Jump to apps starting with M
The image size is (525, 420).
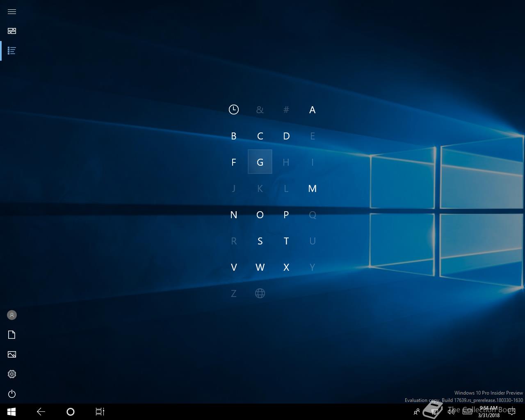click(313, 189)
